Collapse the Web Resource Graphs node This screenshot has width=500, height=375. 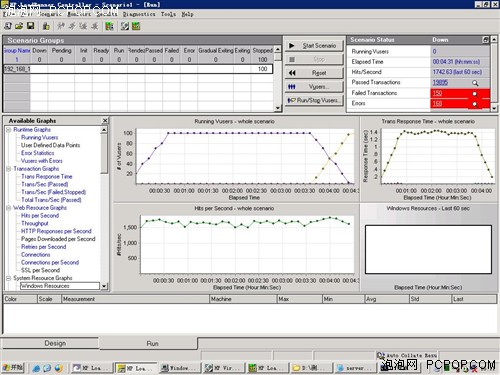9,208
